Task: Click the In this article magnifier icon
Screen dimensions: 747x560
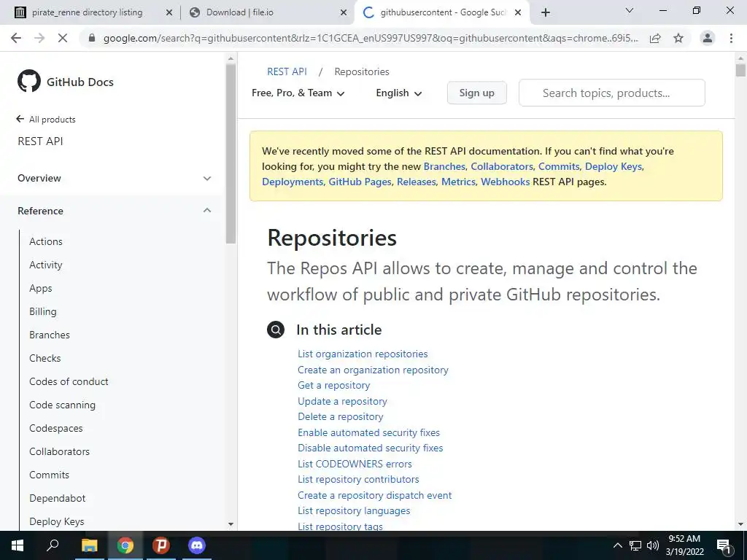Action: click(x=275, y=330)
